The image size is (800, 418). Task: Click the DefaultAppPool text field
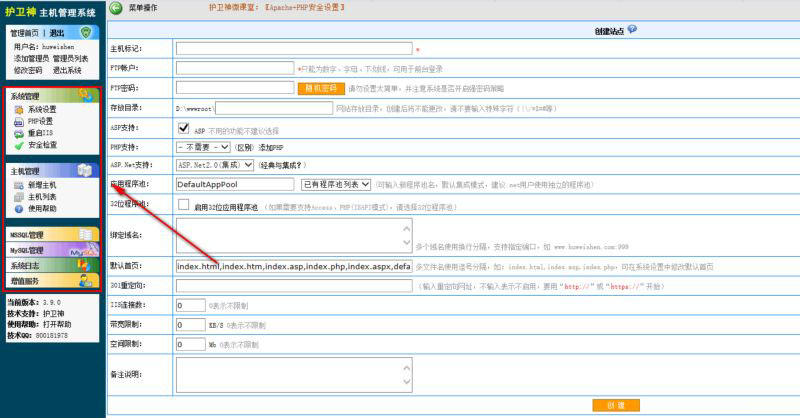235,184
